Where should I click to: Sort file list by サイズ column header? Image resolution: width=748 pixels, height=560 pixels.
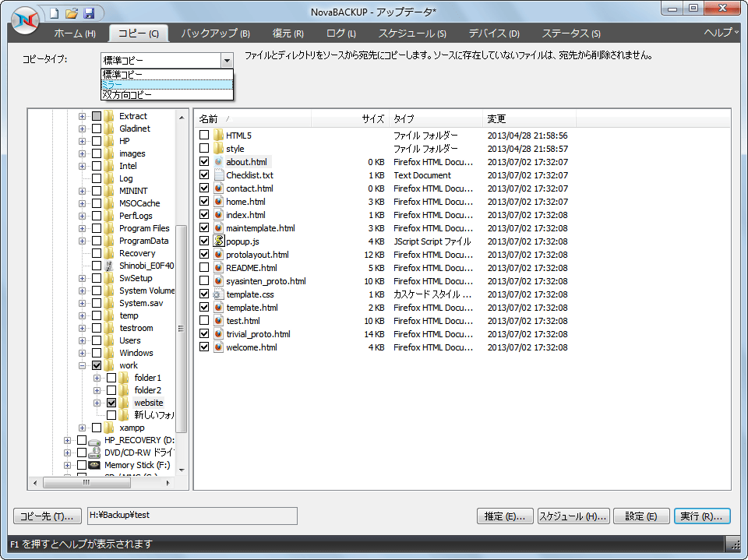pyautogui.click(x=350, y=118)
